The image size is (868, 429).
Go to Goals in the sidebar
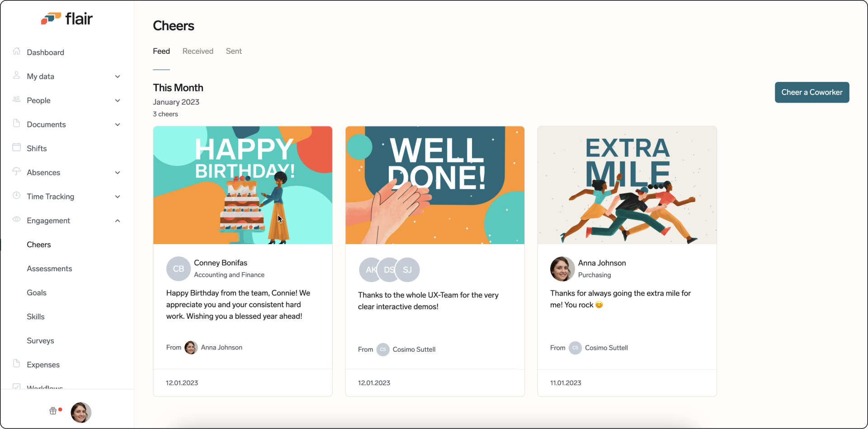(x=37, y=292)
